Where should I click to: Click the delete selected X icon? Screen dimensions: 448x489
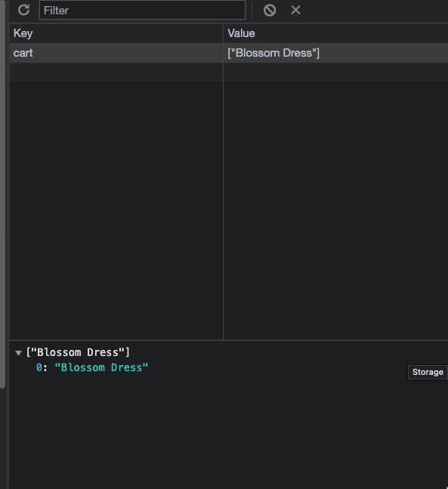[295, 10]
